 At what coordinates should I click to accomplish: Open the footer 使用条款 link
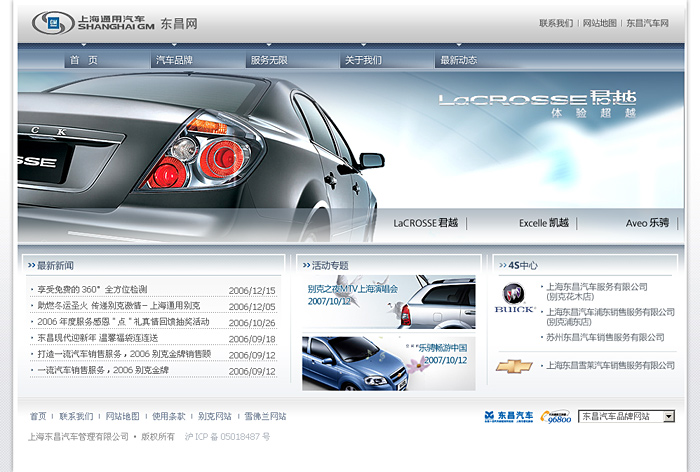pyautogui.click(x=169, y=416)
